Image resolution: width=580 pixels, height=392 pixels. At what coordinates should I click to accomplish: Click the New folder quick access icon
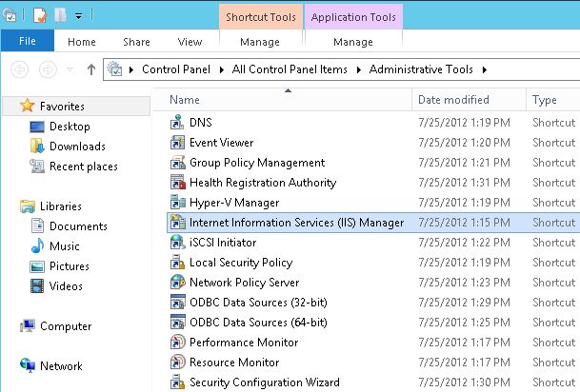60,15
